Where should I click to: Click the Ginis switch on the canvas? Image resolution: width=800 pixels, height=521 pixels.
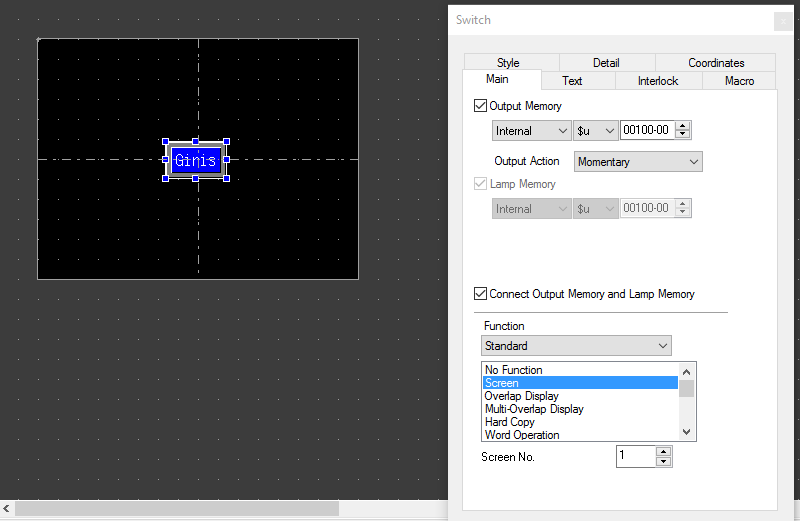pos(195,160)
